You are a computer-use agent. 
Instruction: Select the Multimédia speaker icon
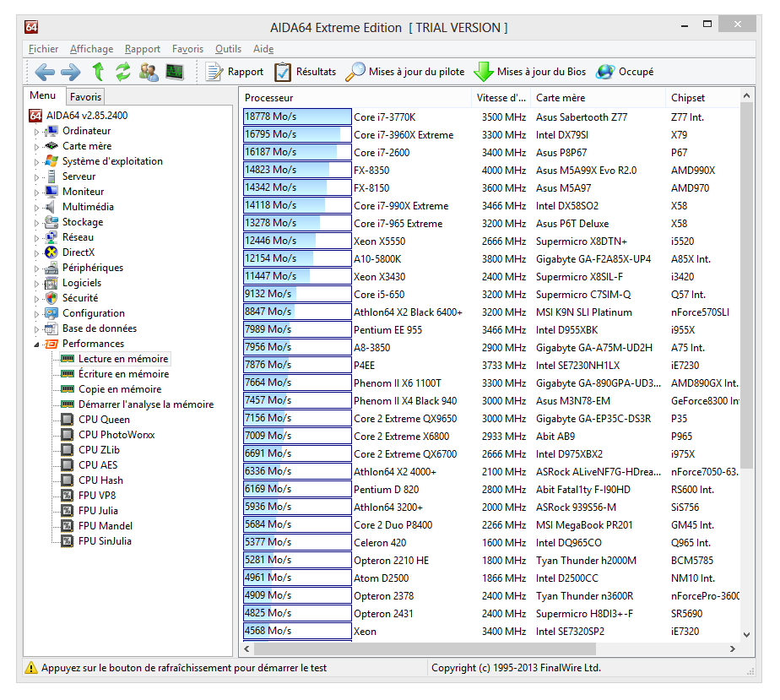[x=50, y=207]
